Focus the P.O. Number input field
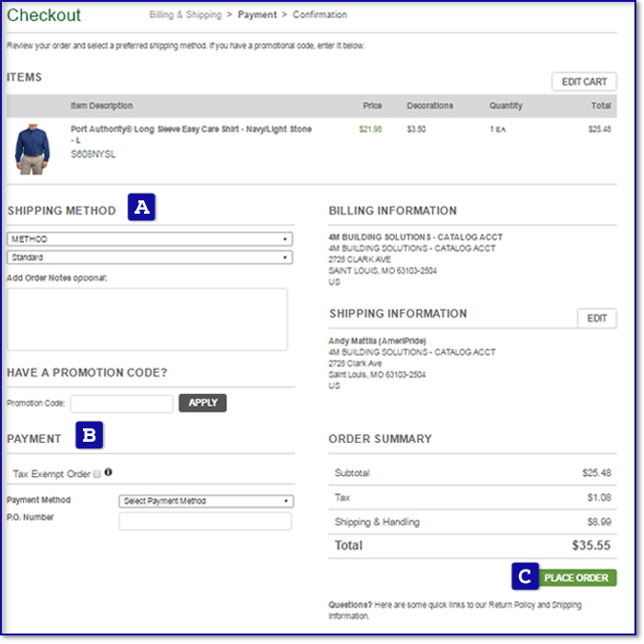The image size is (644, 644). click(x=205, y=521)
